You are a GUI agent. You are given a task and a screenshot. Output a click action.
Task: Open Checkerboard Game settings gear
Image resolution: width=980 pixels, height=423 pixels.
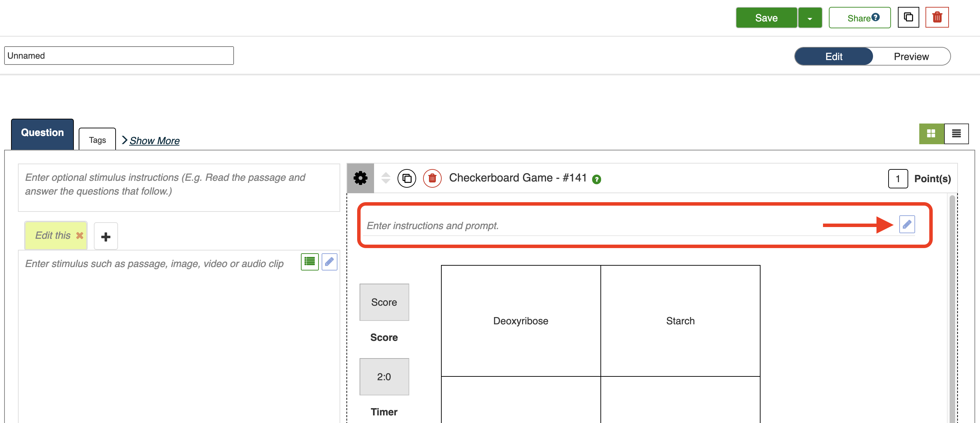[360, 178]
